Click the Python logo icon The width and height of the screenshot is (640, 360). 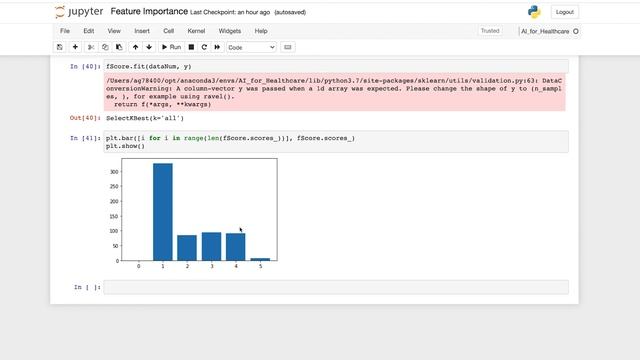click(x=534, y=12)
